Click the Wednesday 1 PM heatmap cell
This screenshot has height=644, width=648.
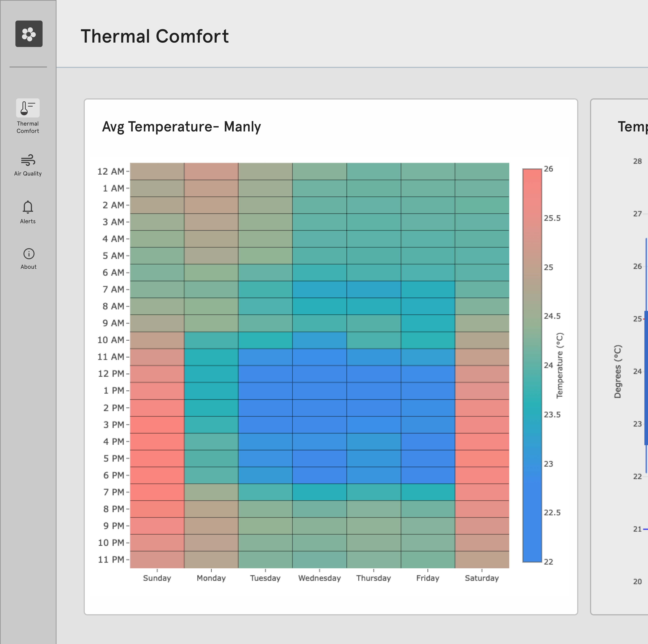pos(319,391)
